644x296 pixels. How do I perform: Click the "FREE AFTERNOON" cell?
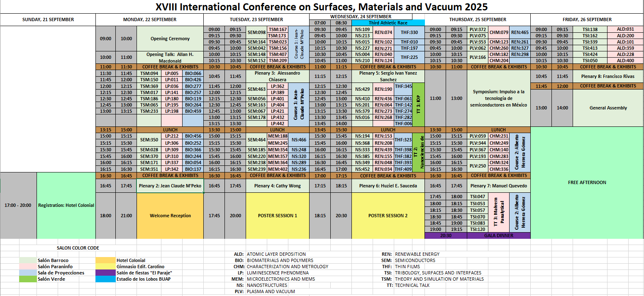[x=587, y=182]
